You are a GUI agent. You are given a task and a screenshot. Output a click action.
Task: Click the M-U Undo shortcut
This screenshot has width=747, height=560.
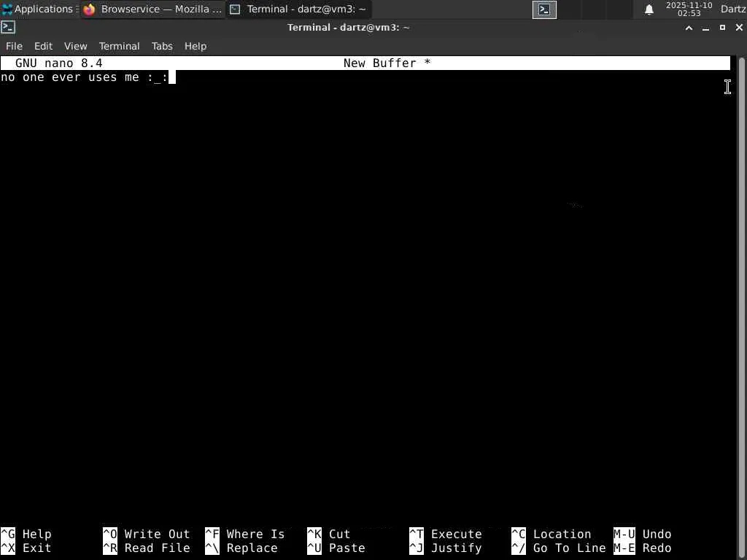click(x=642, y=534)
